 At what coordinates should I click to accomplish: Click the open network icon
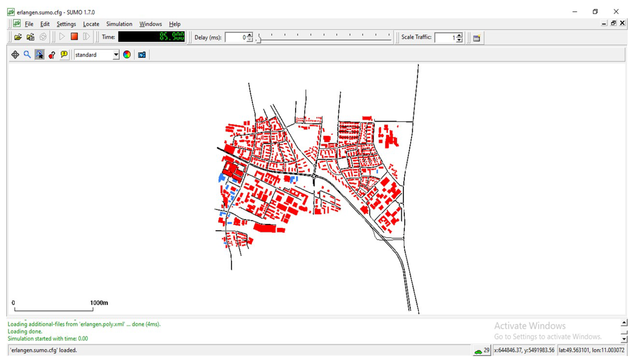(x=31, y=37)
